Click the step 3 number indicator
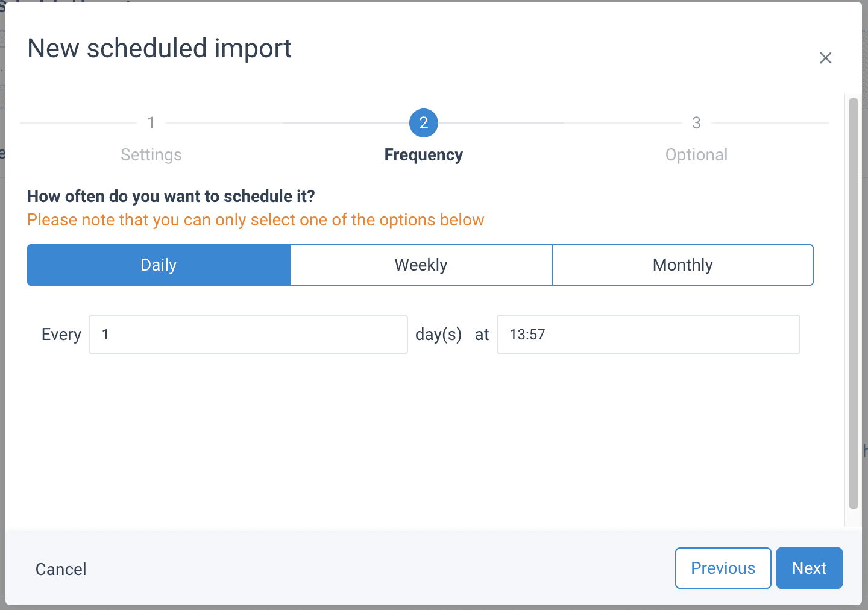The width and height of the screenshot is (868, 610). (696, 123)
